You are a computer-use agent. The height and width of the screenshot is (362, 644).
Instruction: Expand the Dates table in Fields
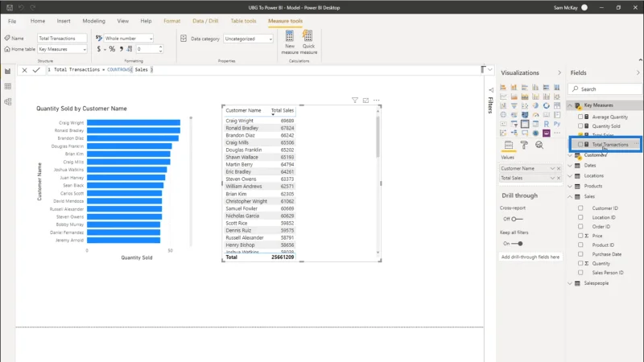pos(570,166)
